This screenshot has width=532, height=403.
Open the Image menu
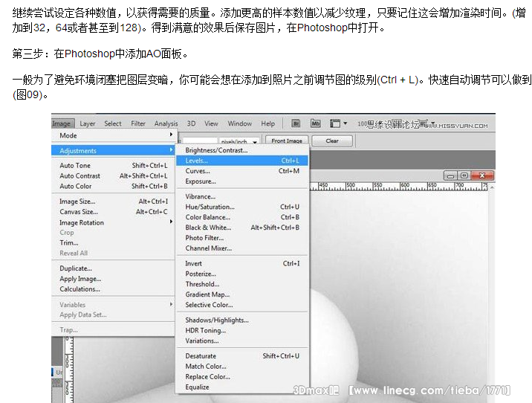(x=62, y=123)
